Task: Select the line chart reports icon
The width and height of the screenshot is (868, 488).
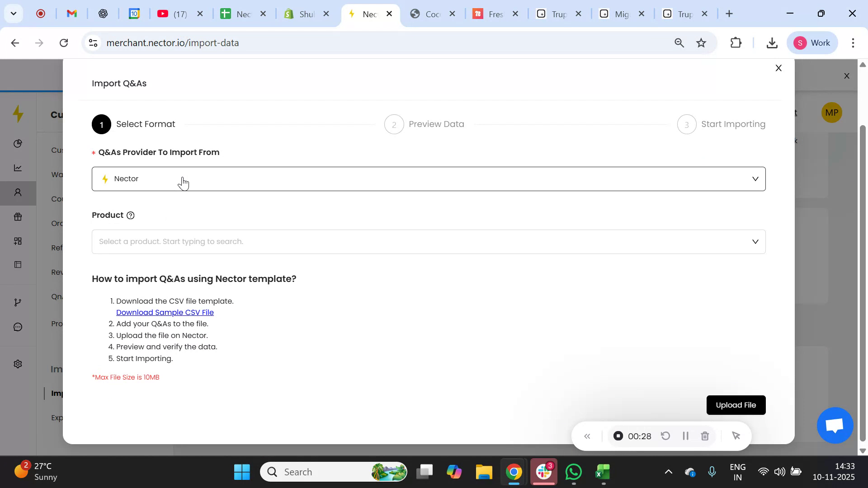Action: coord(18,167)
